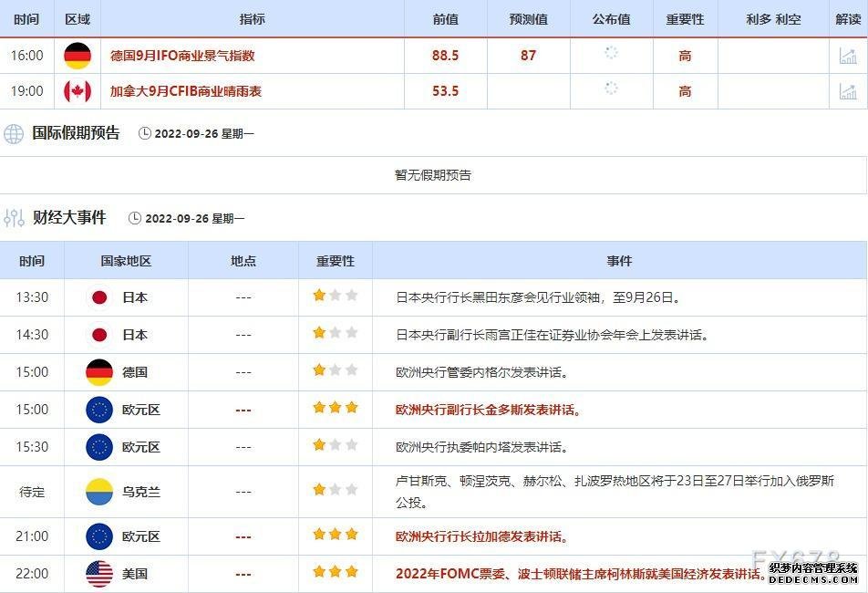This screenshot has width=868, height=593.
Task: Click the 重要性 column header in the events table
Action: click(335, 261)
